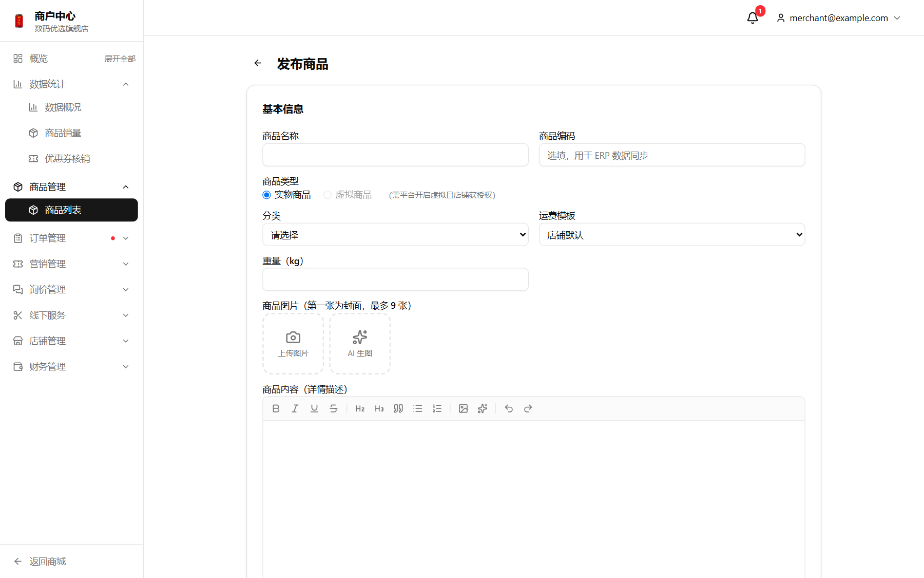Insert a bulleted list
This screenshot has width=924, height=578.
[x=418, y=408]
